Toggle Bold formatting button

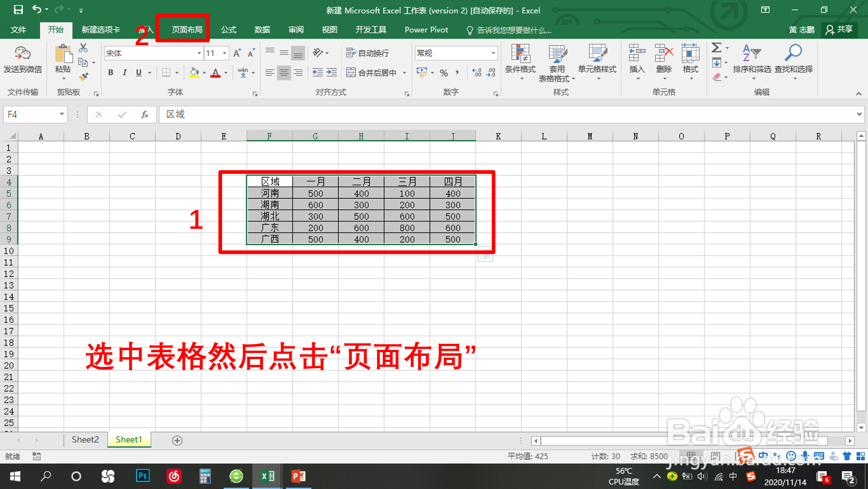point(111,73)
